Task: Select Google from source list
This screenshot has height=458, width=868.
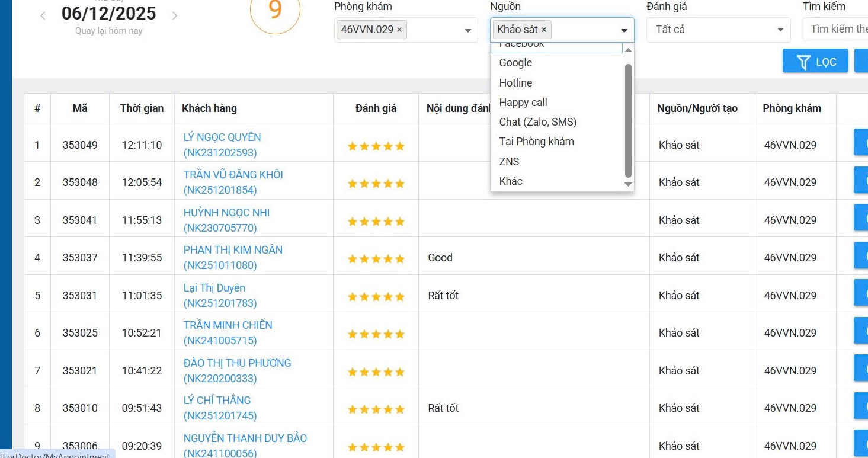Action: (515, 63)
